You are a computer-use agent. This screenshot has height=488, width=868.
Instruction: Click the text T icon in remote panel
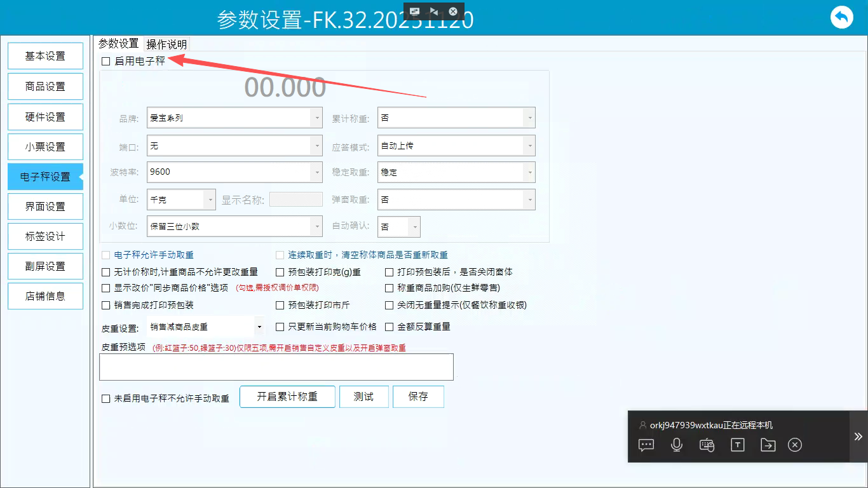737,445
